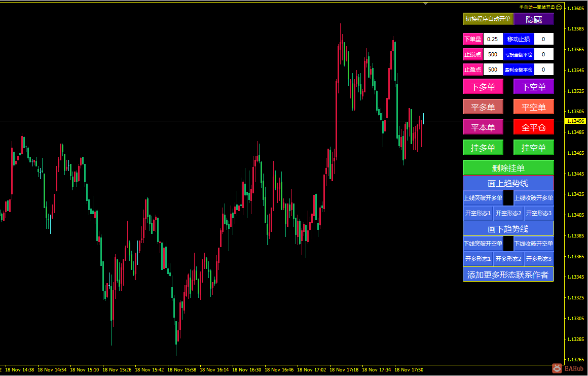Close all positions with 全平仓
This screenshot has width=588, height=376.
click(534, 127)
